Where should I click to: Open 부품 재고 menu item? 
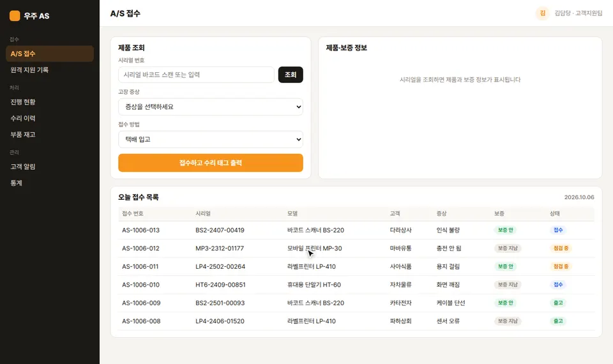50,135
